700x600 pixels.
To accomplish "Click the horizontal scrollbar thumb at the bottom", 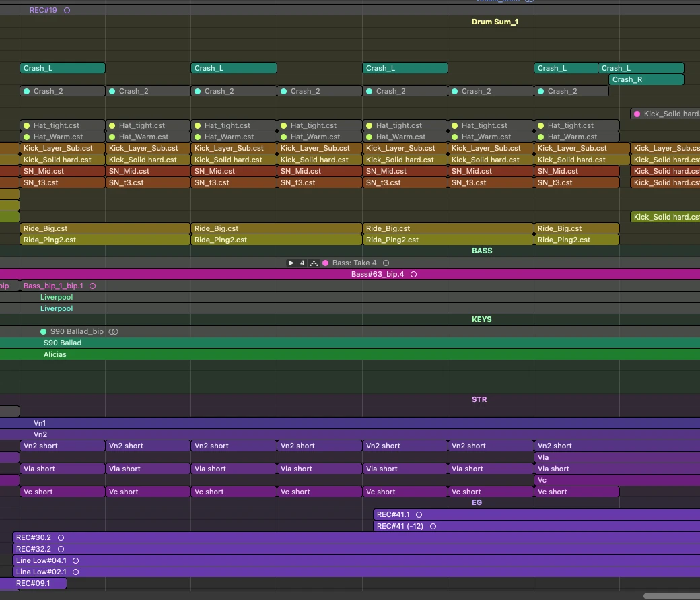I will (x=672, y=595).
